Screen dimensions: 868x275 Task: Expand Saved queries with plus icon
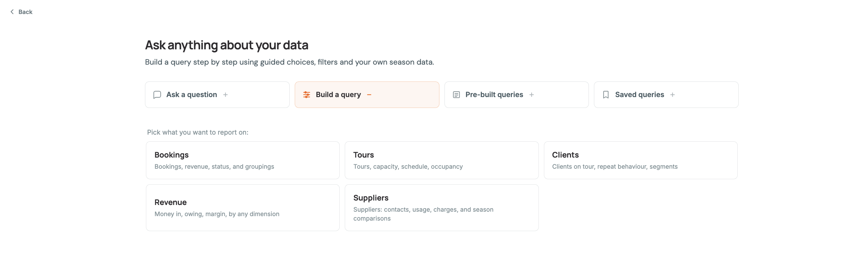(x=672, y=95)
